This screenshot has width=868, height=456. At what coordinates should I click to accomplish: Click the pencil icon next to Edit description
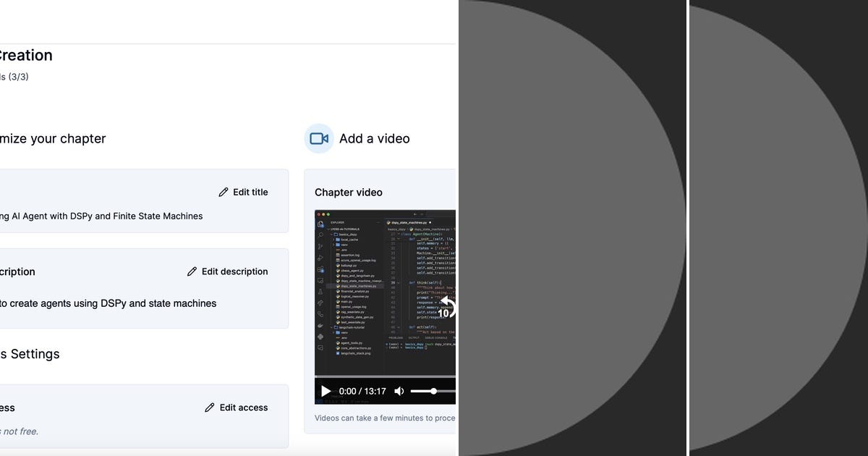190,271
